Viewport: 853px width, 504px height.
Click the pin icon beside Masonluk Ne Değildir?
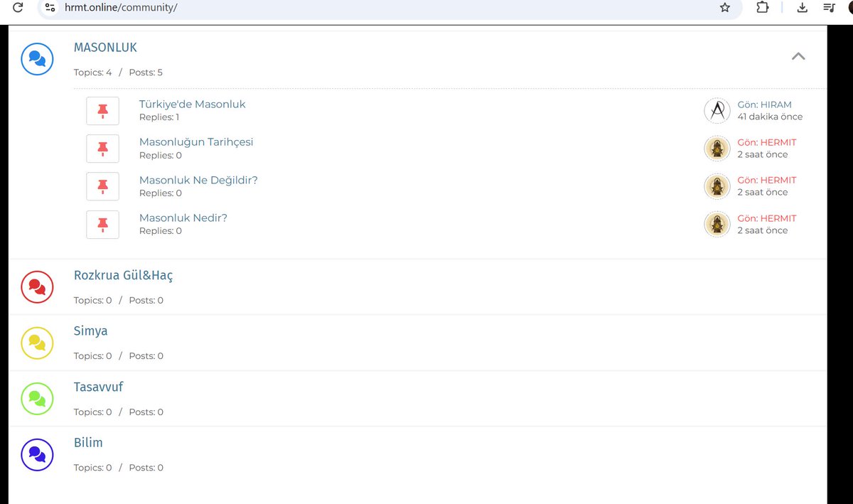click(x=102, y=186)
